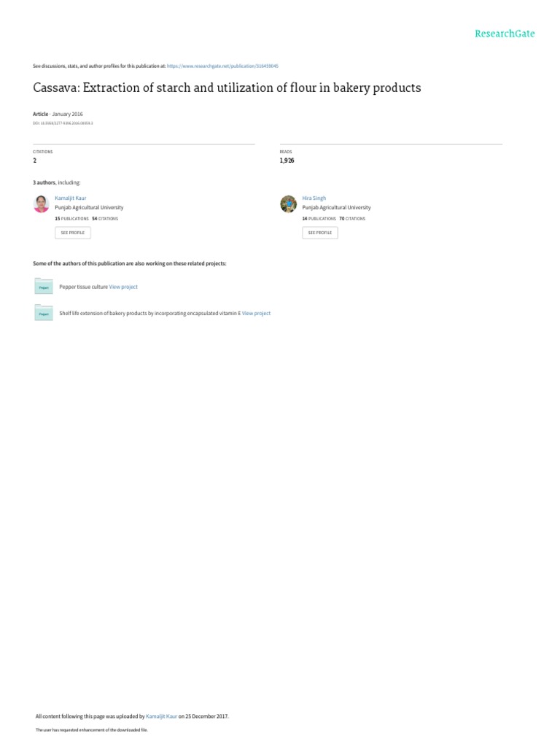Viewport: 560px width, 747px height.
Task: Click SEE PROFILE button under Hira Singh
Action: (320, 233)
